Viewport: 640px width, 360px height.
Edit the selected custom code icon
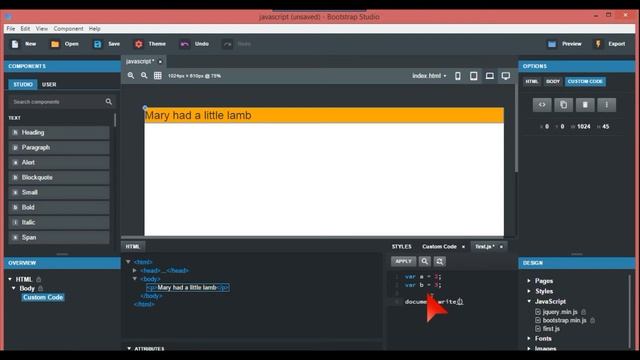tap(542, 105)
